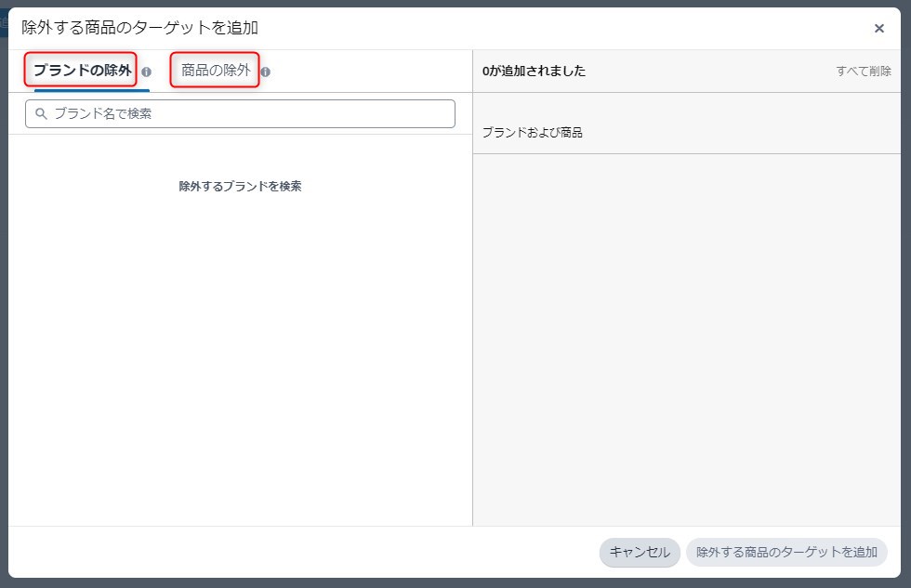This screenshot has height=588, width=911.
Task: Click info icon next to ブランドの除外
Action: (147, 72)
